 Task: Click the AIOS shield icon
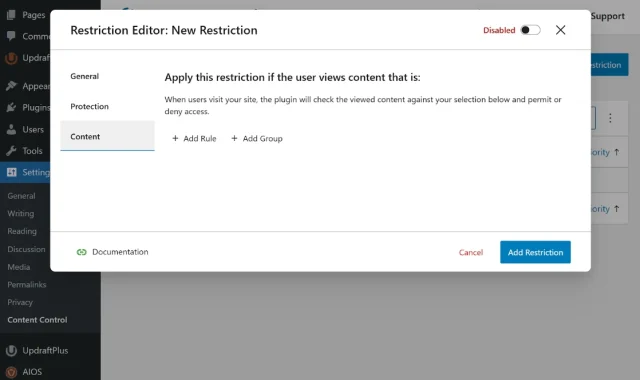(x=11, y=372)
